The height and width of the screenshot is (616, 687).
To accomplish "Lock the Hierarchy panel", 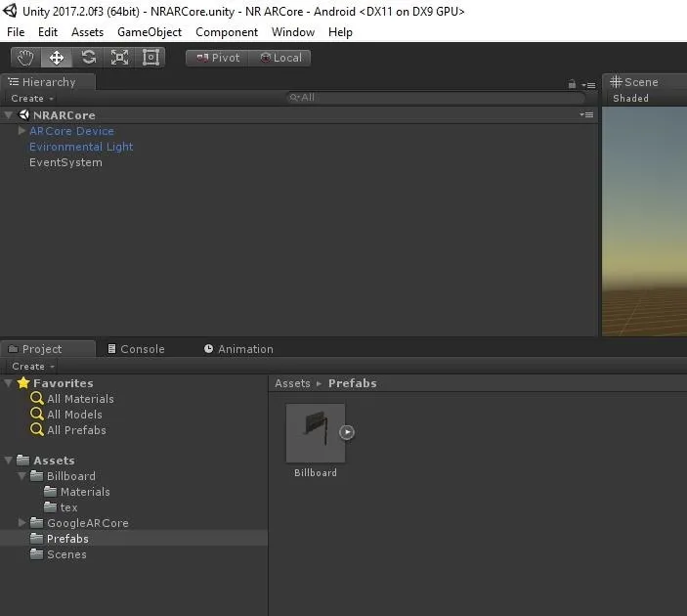I will (572, 84).
